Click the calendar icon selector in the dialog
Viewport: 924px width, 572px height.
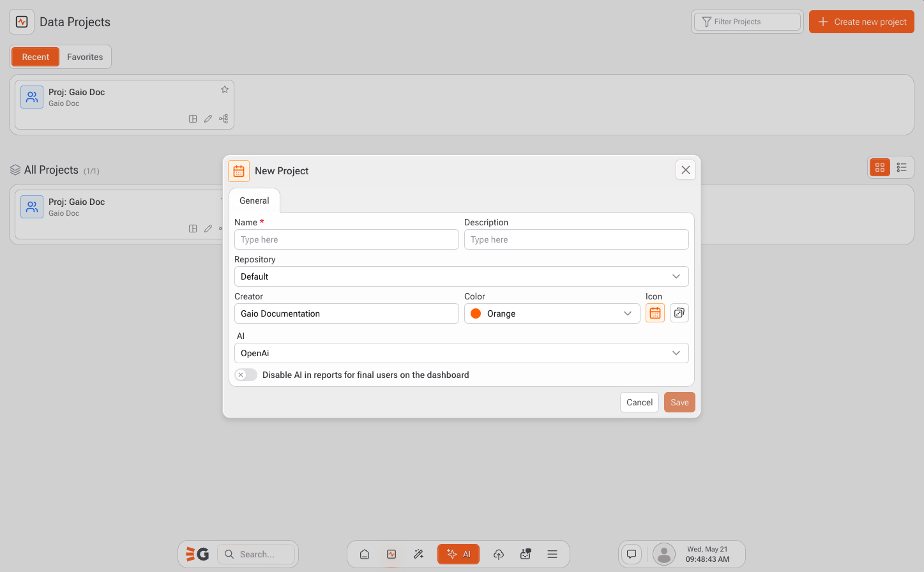(x=655, y=313)
